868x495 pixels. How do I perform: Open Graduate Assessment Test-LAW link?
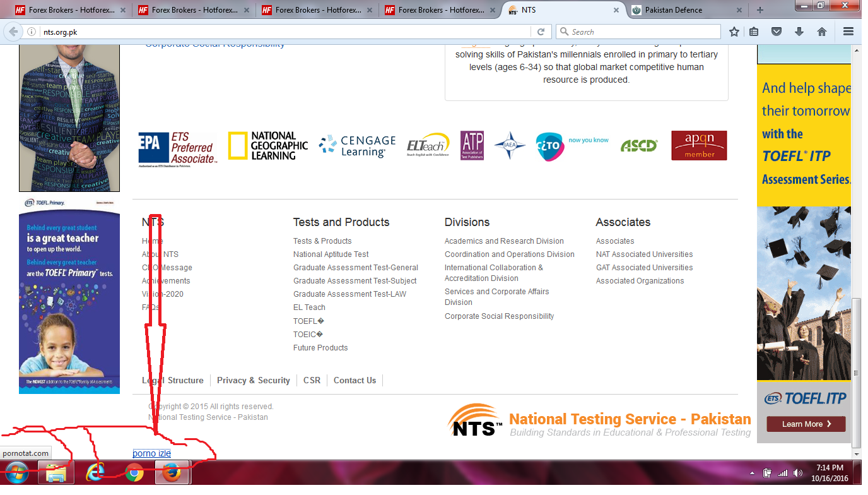click(x=349, y=294)
